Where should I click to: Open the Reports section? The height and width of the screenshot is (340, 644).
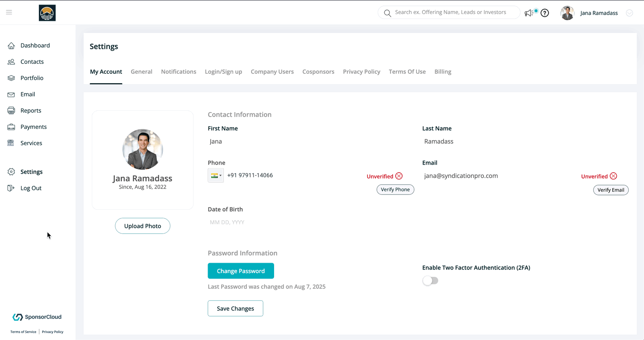[x=11, y=110]
